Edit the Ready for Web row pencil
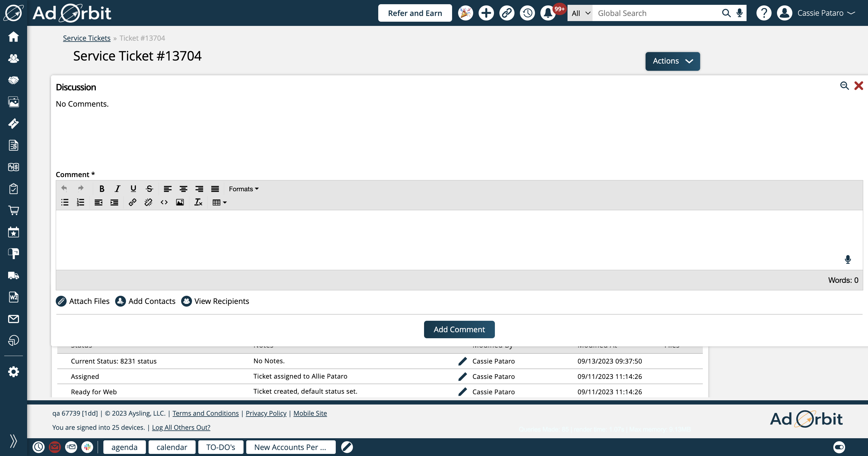This screenshot has height=456, width=868. [463, 392]
